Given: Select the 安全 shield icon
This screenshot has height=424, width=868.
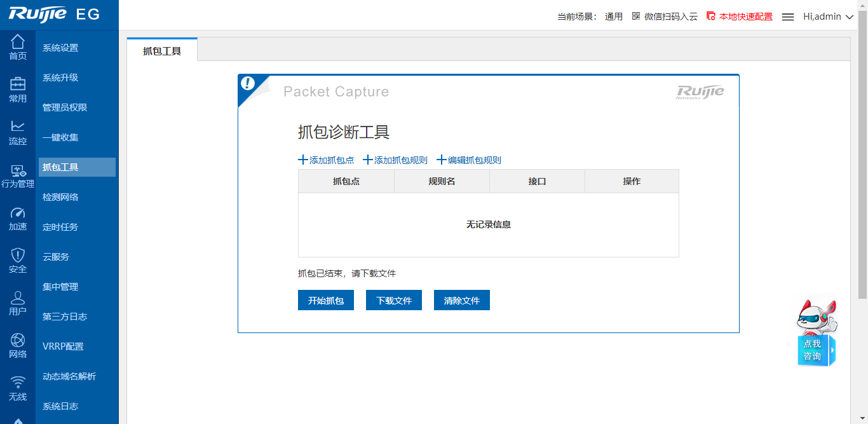Looking at the screenshot, I should (x=18, y=256).
